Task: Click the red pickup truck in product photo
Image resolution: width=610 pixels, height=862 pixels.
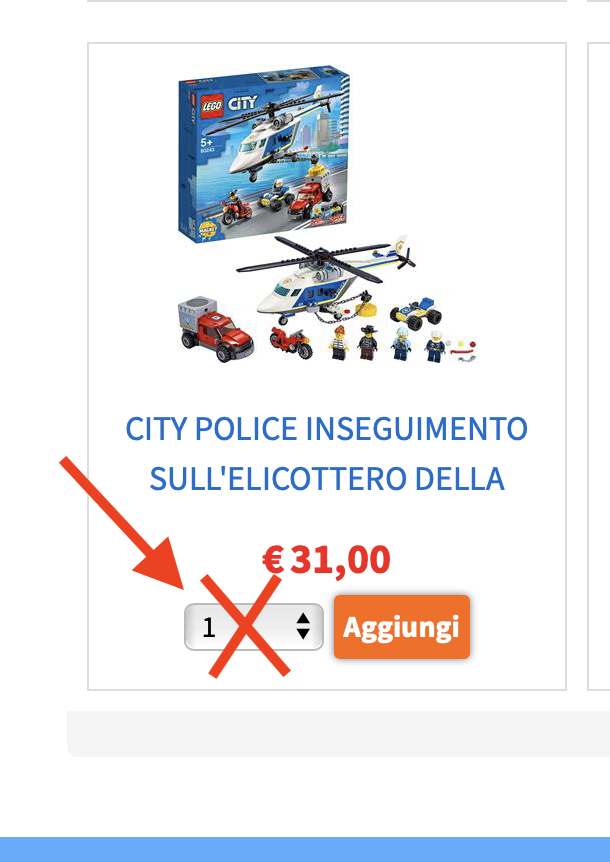Action: click(215, 330)
